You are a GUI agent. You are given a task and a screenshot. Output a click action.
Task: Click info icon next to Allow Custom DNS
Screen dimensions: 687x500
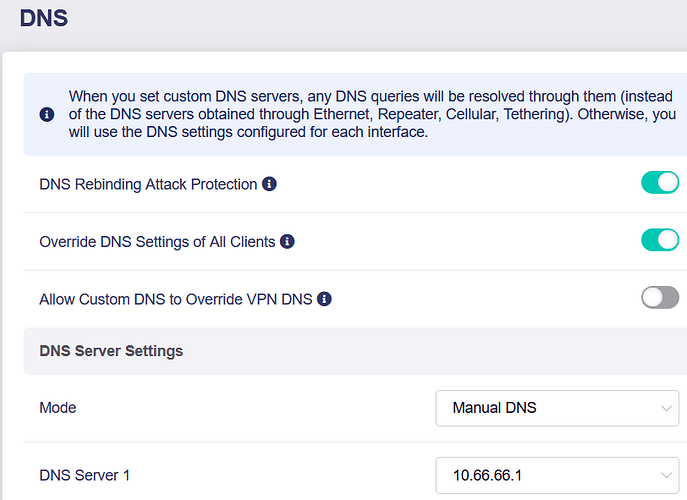tap(324, 299)
